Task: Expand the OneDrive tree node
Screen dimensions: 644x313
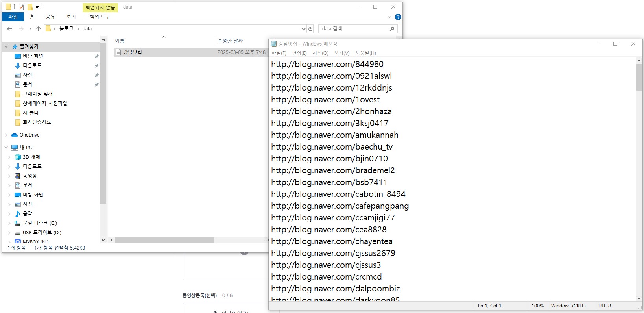Action: coord(6,135)
